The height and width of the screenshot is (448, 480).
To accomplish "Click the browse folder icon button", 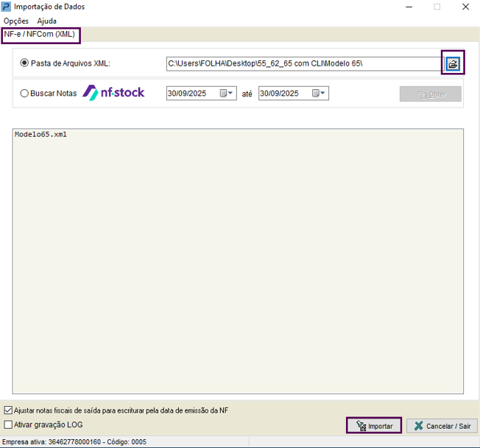I will point(453,64).
